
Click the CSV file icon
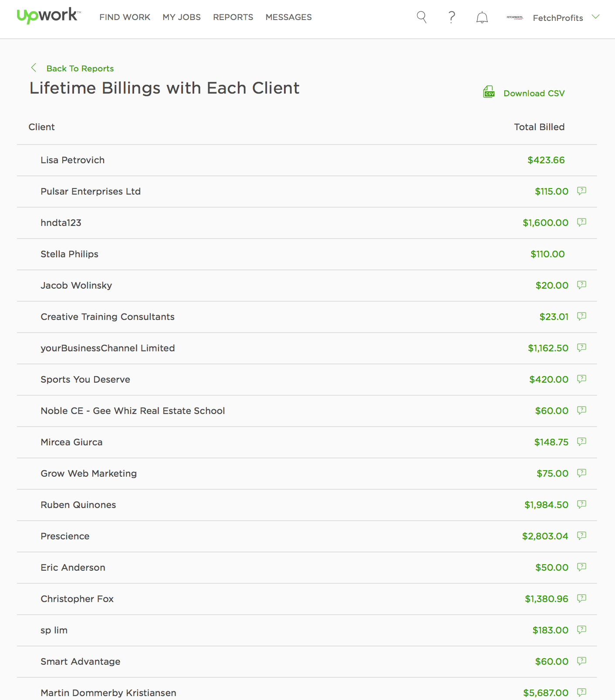[x=489, y=92]
